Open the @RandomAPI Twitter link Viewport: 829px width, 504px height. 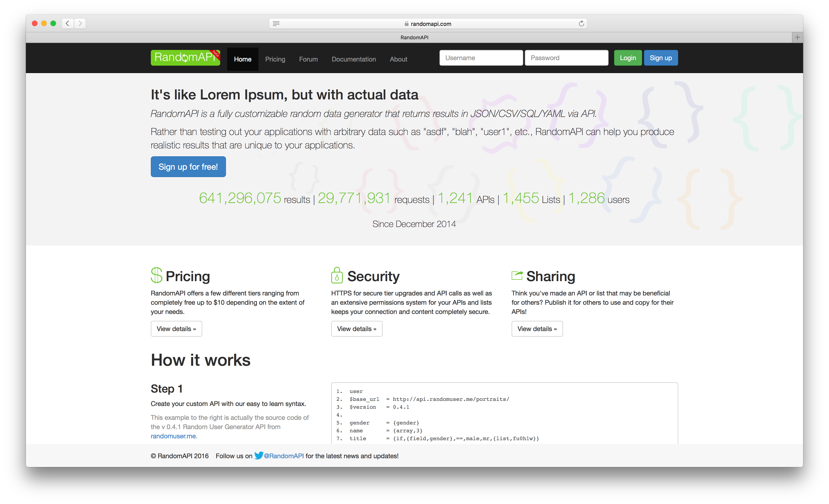pos(284,456)
